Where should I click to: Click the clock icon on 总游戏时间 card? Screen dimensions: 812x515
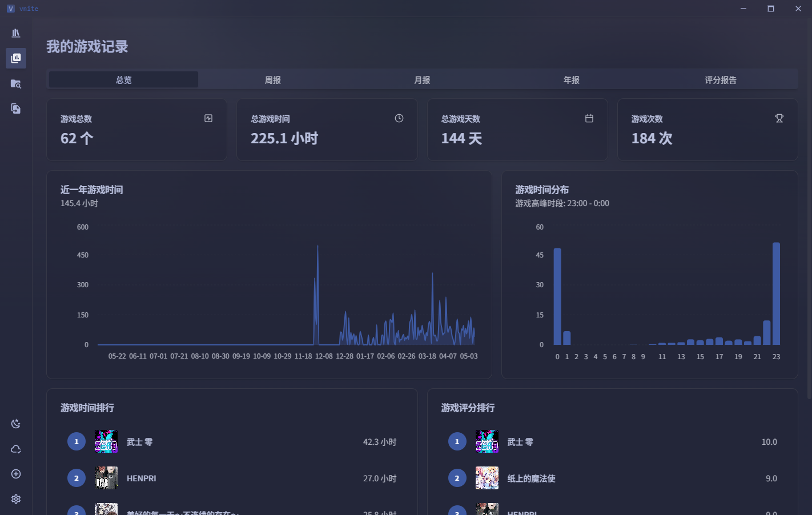tap(399, 118)
